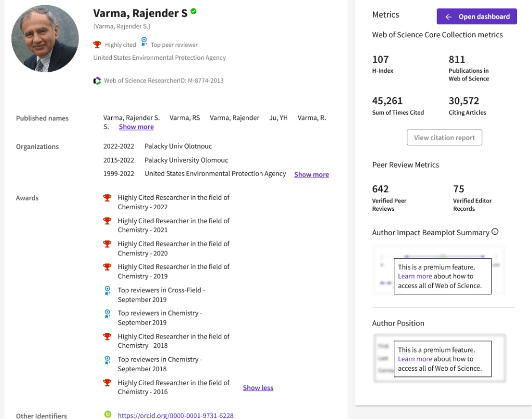Click Learn more in Author Position premium notice

tap(415, 359)
